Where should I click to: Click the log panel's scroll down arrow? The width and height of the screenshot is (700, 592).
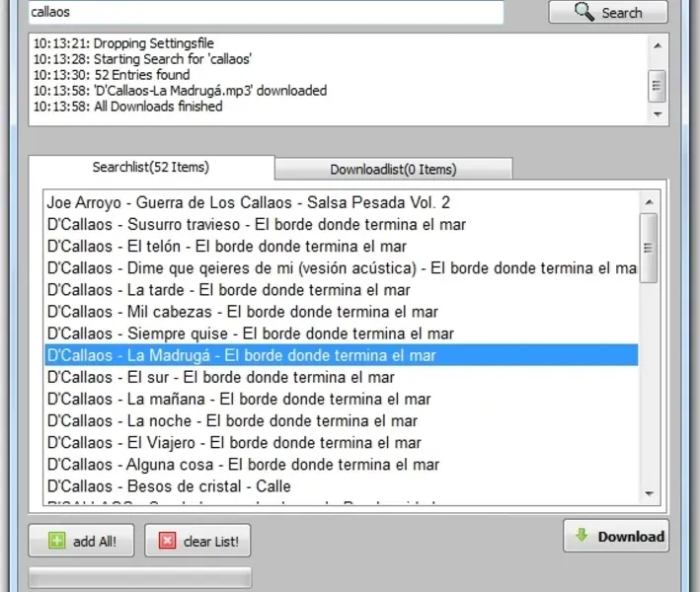658,114
